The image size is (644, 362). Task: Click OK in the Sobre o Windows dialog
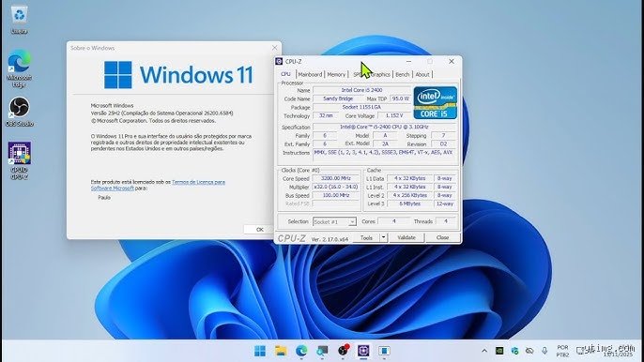point(259,230)
